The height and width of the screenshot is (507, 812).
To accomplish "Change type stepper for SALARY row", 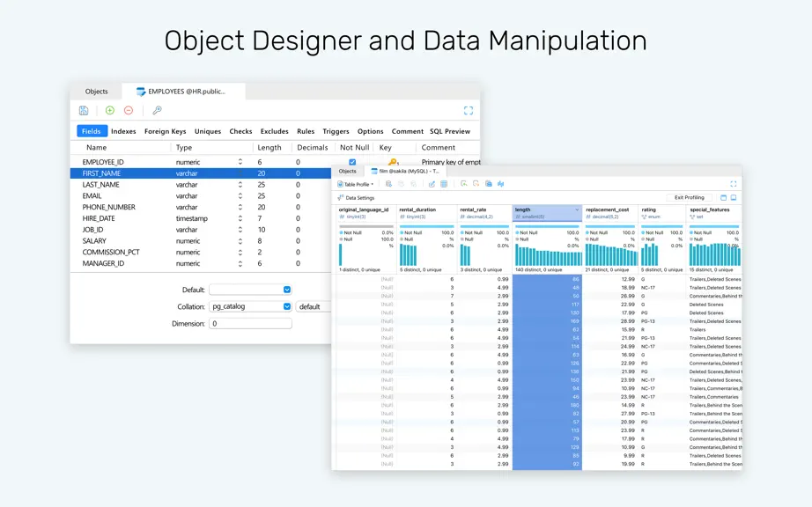I will [240, 241].
